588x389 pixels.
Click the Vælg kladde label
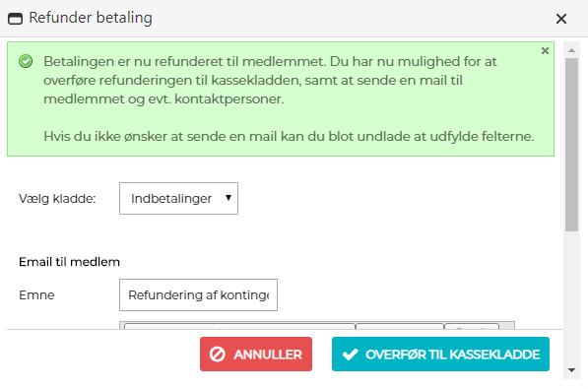(57, 198)
